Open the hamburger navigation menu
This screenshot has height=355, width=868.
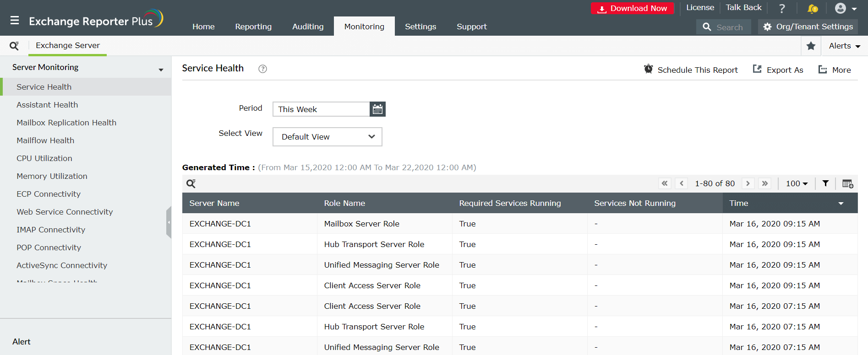pos(15,21)
